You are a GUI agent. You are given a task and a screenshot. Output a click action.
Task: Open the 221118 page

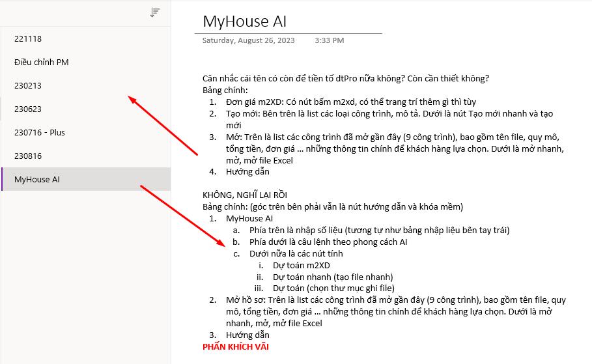click(x=28, y=39)
